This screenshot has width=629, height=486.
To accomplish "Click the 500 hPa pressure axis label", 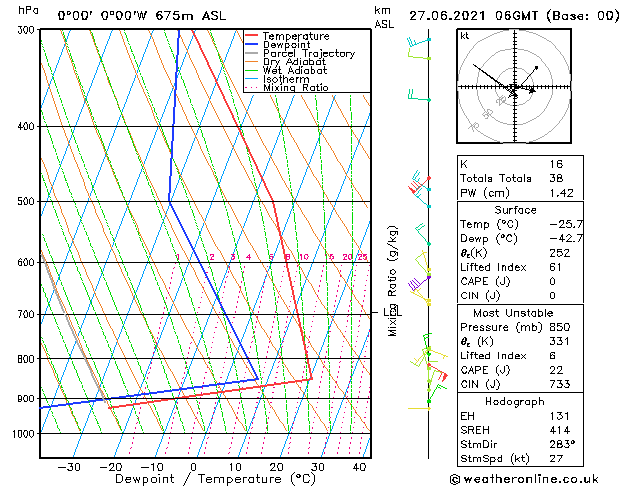I will pyautogui.click(x=25, y=202).
